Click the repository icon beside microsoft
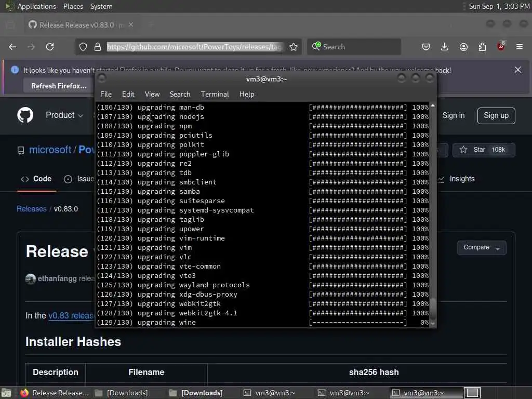Viewport: 532px width, 399px height. [x=21, y=150]
